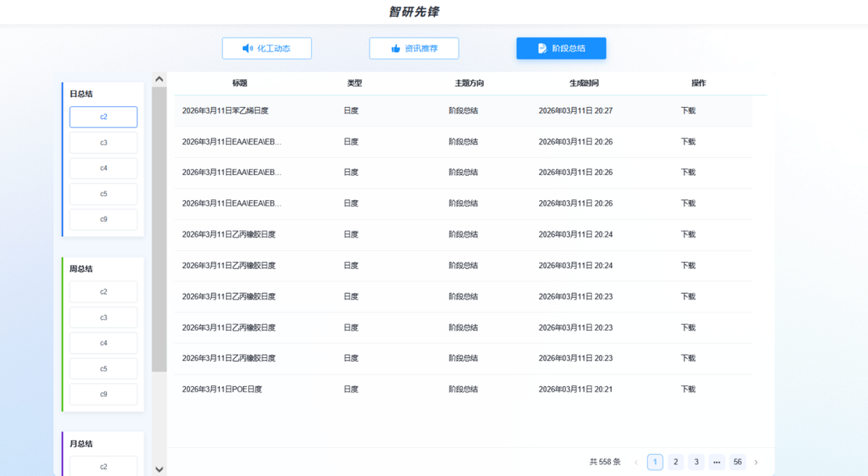868x476 pixels.
Task: Go to pagination page 2
Action: click(x=676, y=462)
